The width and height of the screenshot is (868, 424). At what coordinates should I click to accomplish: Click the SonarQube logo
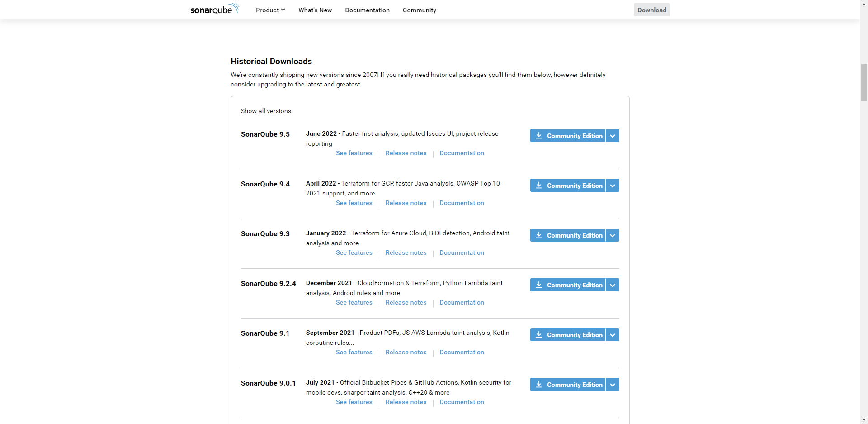click(214, 9)
